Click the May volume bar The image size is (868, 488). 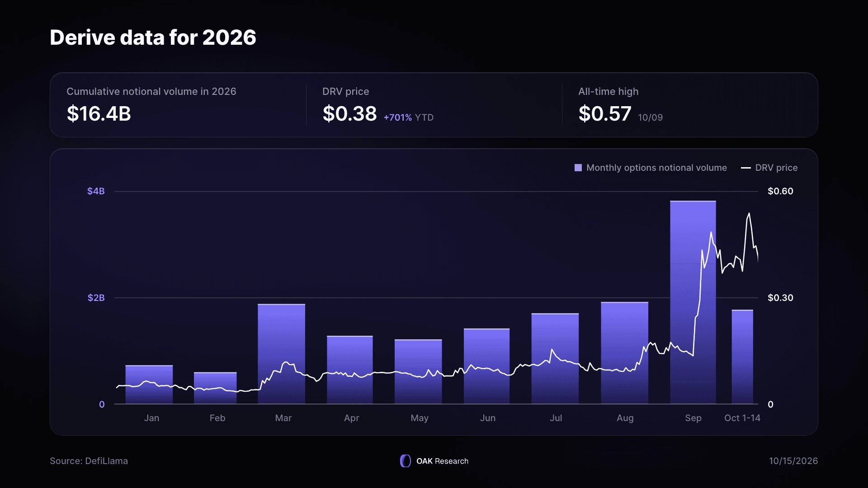coord(418,372)
